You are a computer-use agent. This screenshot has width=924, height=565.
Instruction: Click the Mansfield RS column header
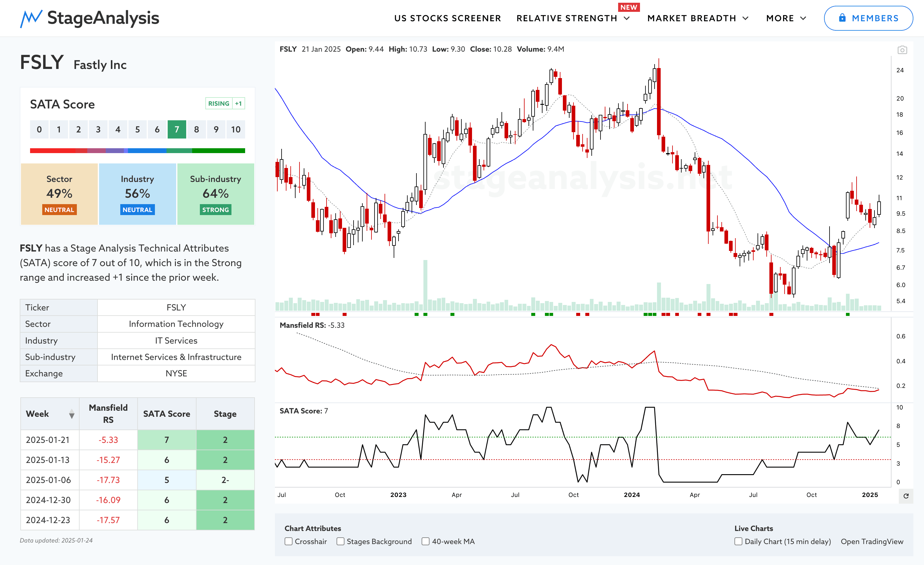(108, 414)
